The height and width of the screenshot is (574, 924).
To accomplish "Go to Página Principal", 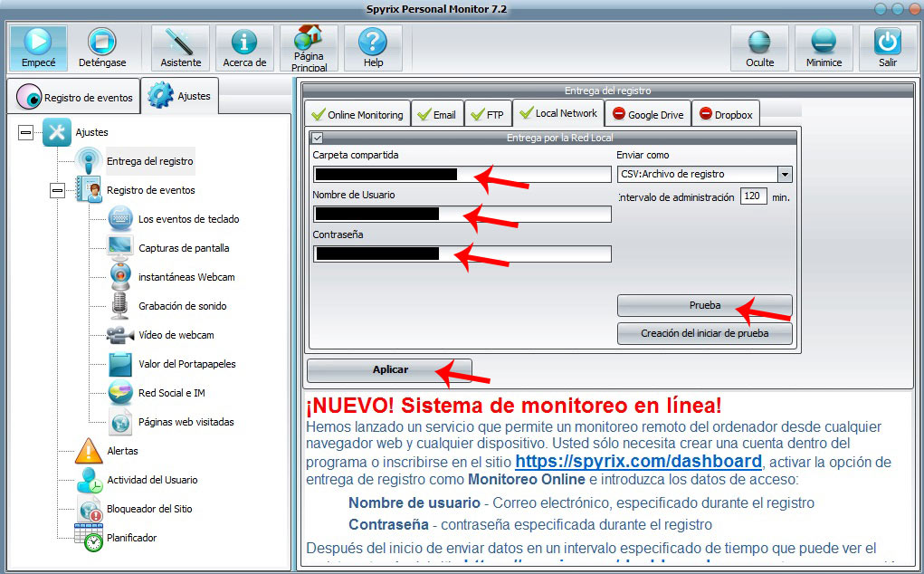I will pyautogui.click(x=309, y=48).
